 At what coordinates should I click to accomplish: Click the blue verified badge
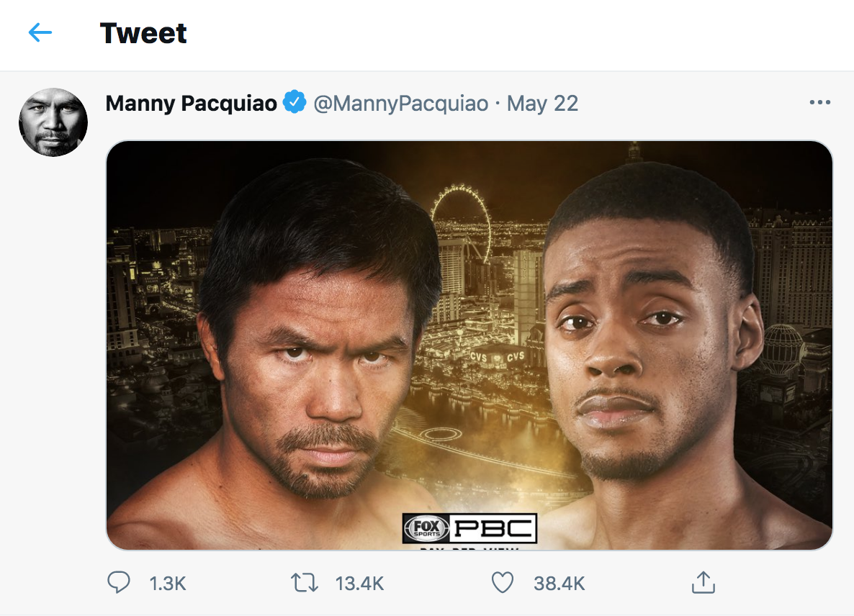click(295, 103)
